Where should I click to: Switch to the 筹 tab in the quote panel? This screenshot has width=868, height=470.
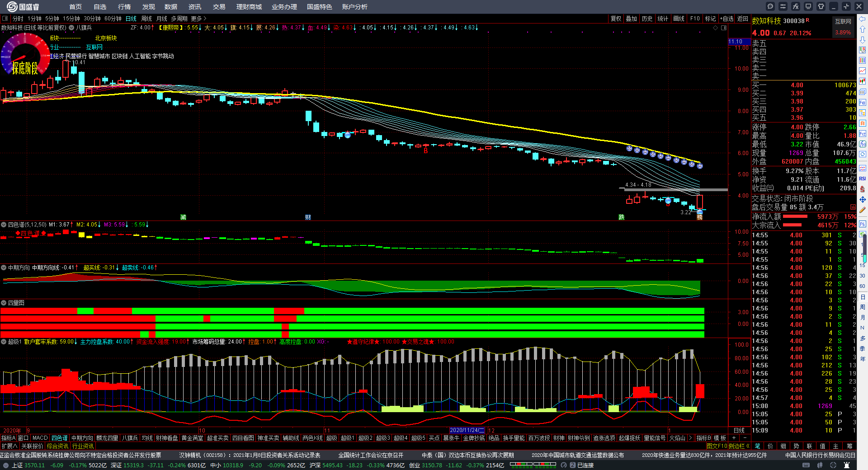tap(849, 446)
